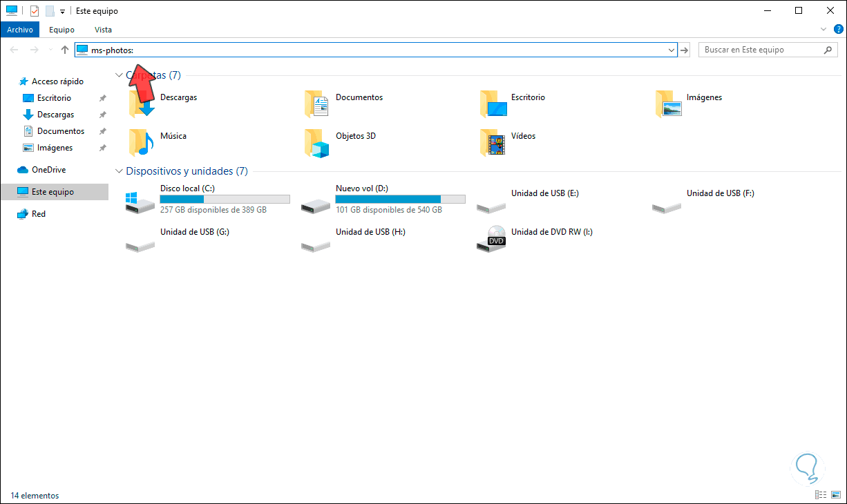Click the Go-to arrow beside the address bar
Screen dimensions: 847x504
(684, 50)
